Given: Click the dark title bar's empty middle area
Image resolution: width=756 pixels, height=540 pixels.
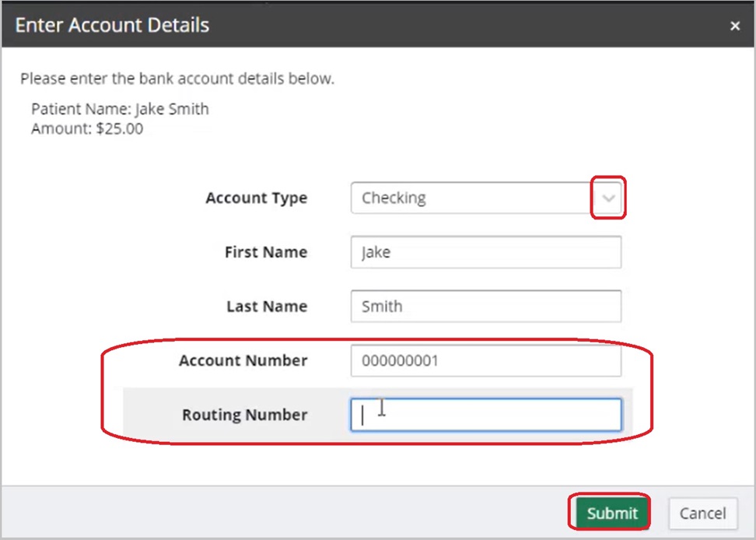Looking at the screenshot, I should tap(467, 25).
